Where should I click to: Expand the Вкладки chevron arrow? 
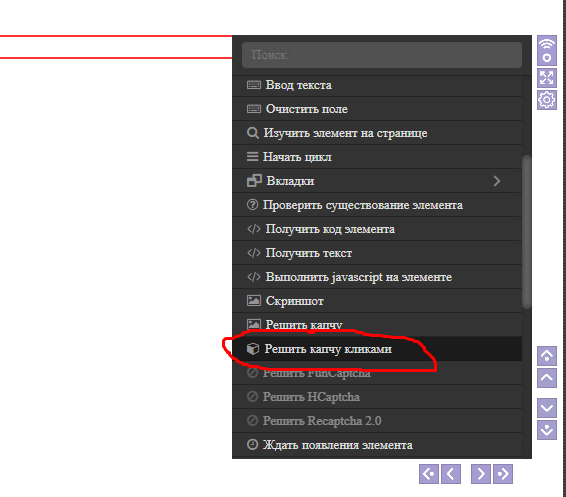coord(497,181)
